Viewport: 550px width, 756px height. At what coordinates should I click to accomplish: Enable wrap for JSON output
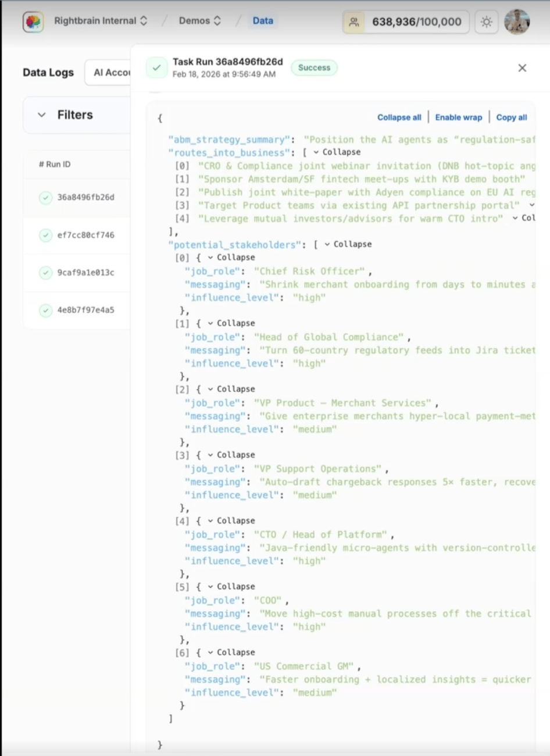[x=459, y=117]
